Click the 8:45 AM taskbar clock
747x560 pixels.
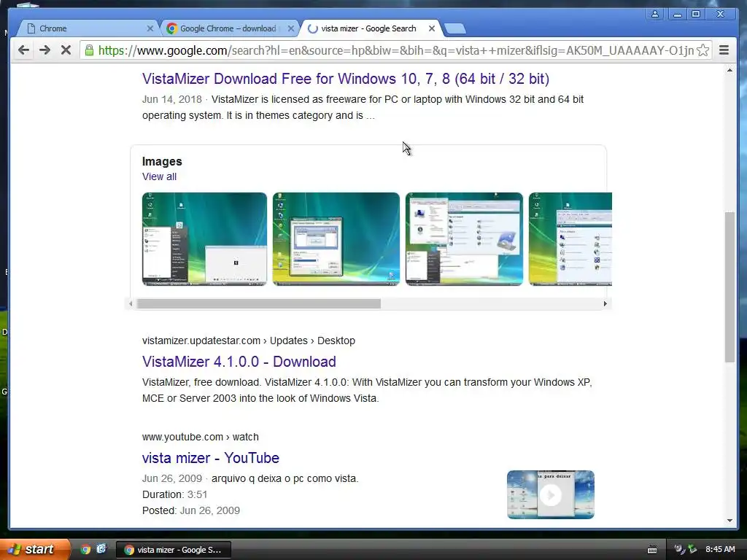coord(720,550)
